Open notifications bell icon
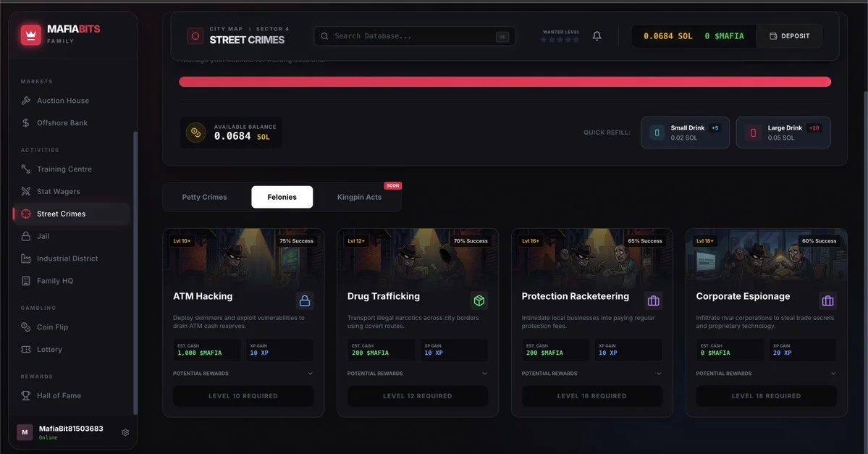The width and height of the screenshot is (868, 454). pos(597,36)
